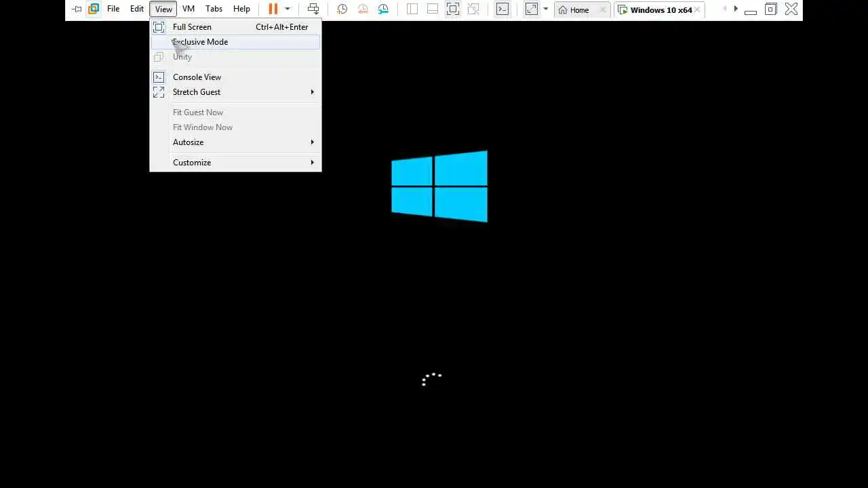
Task: Open the Help menu
Action: click(241, 9)
